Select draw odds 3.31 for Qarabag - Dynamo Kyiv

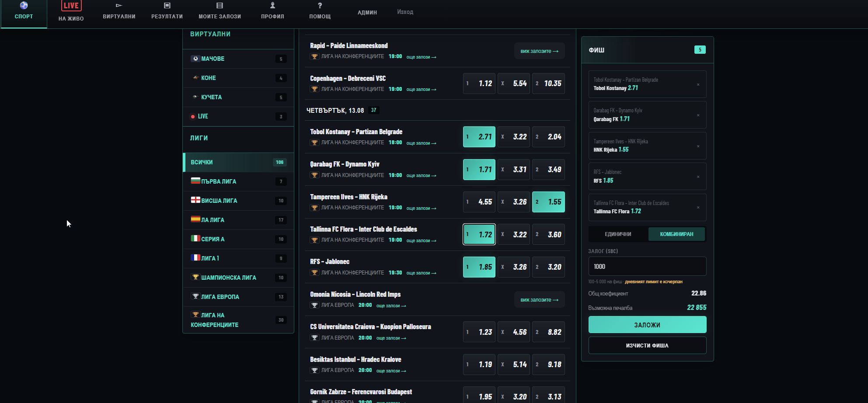pos(514,170)
